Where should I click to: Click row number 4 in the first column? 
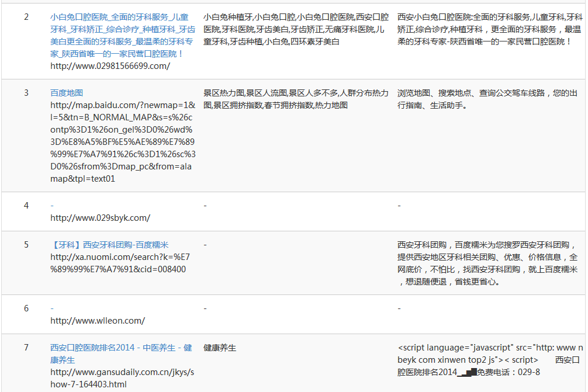tap(26, 206)
